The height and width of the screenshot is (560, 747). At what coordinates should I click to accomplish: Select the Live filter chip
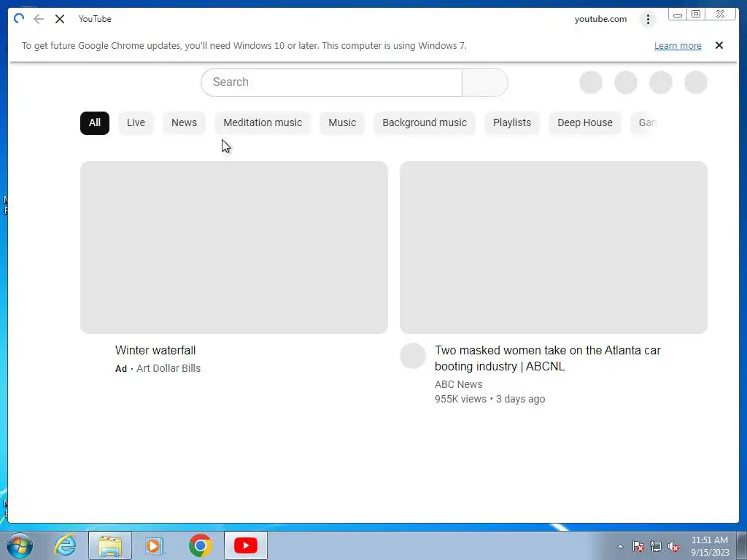click(136, 122)
